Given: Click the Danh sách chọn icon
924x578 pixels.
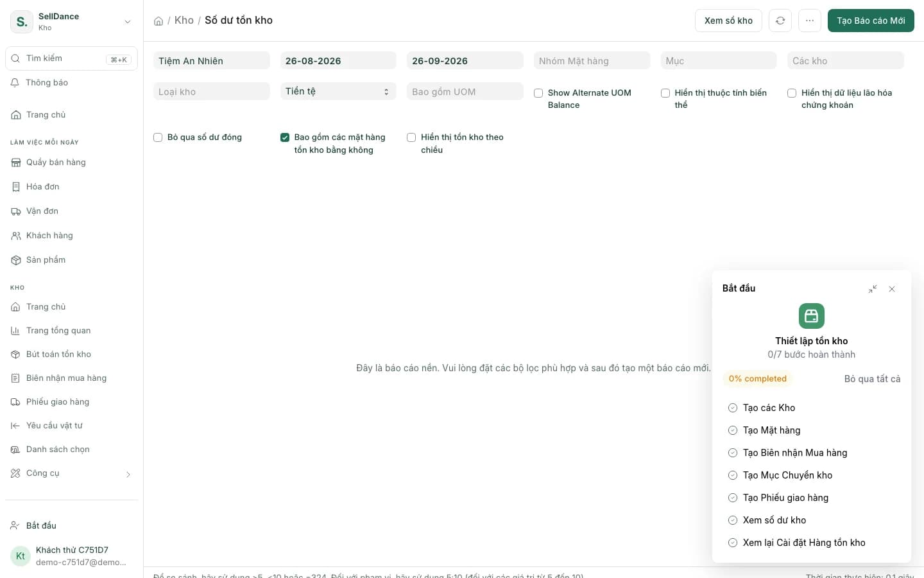Looking at the screenshot, I should pyautogui.click(x=15, y=450).
